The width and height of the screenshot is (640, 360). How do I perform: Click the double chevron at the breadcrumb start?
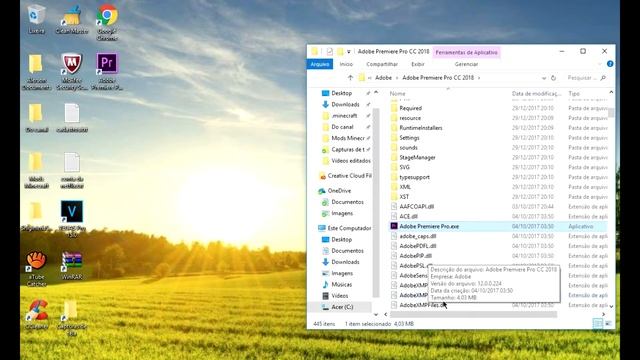click(x=370, y=78)
